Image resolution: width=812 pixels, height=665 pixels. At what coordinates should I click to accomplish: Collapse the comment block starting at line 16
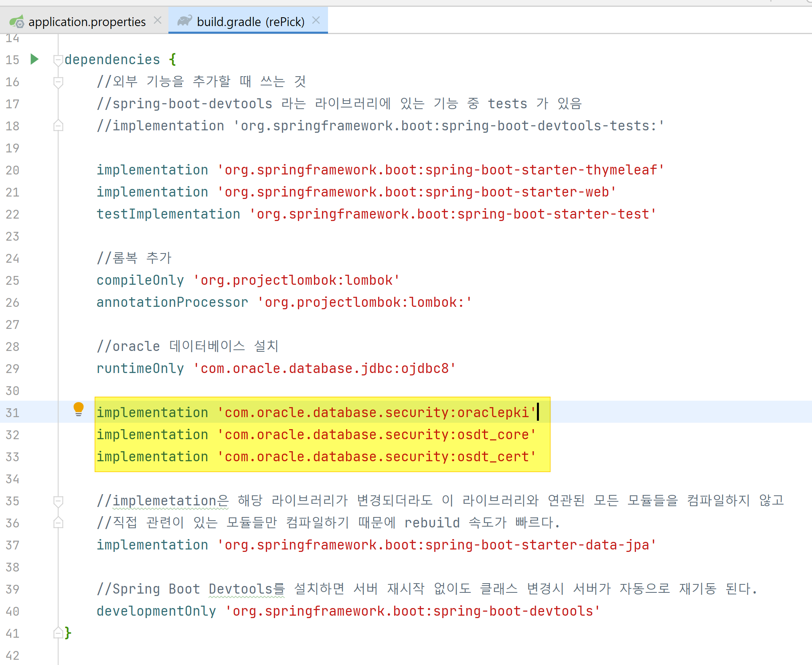point(58,82)
